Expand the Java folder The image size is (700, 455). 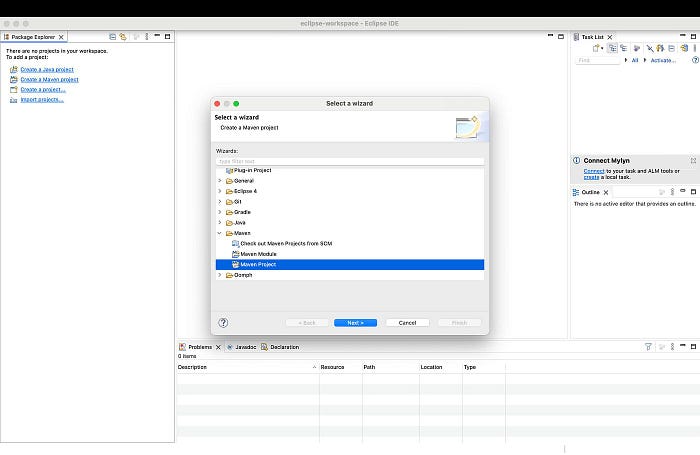[x=220, y=222]
